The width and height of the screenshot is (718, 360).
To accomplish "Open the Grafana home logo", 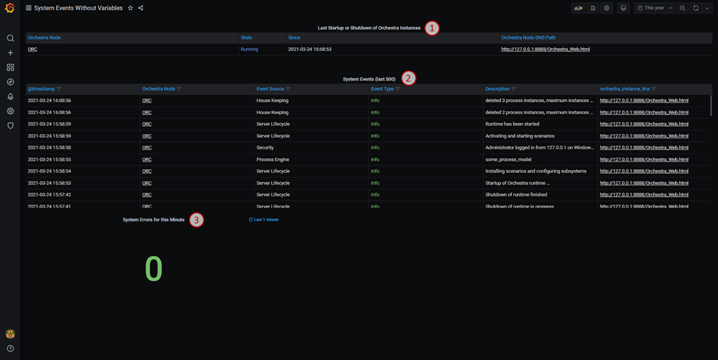I will coord(10,8).
